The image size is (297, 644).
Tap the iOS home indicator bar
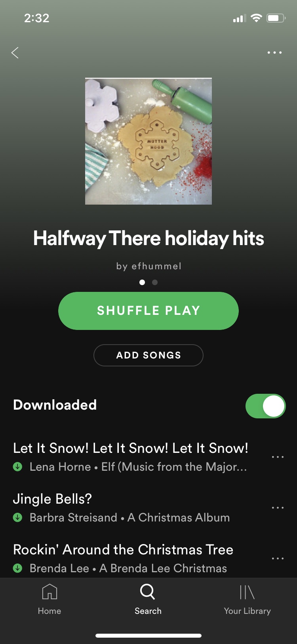pos(148,636)
